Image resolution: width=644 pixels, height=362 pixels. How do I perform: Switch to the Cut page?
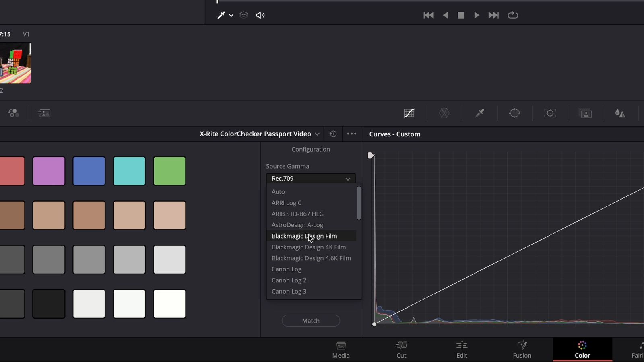401,350
